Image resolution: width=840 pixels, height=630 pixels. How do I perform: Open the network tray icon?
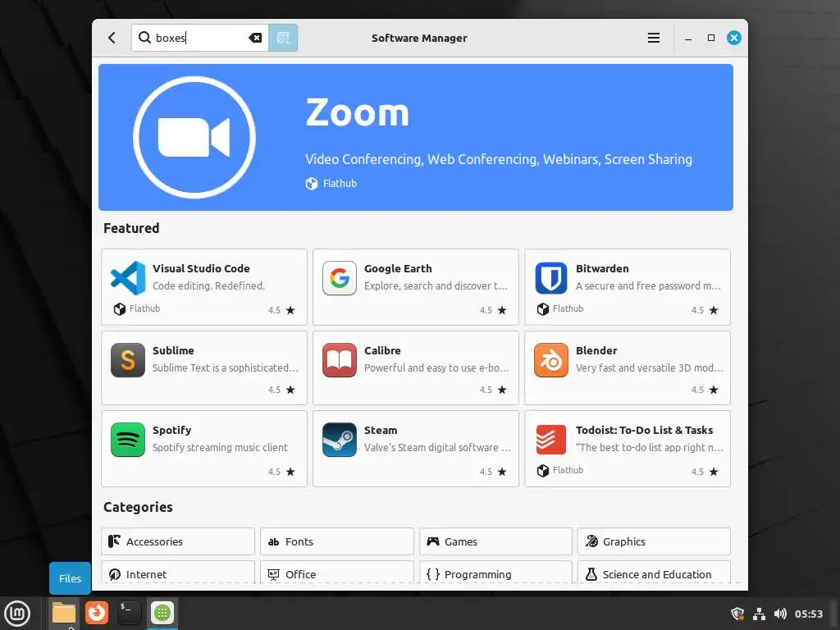tap(759, 614)
